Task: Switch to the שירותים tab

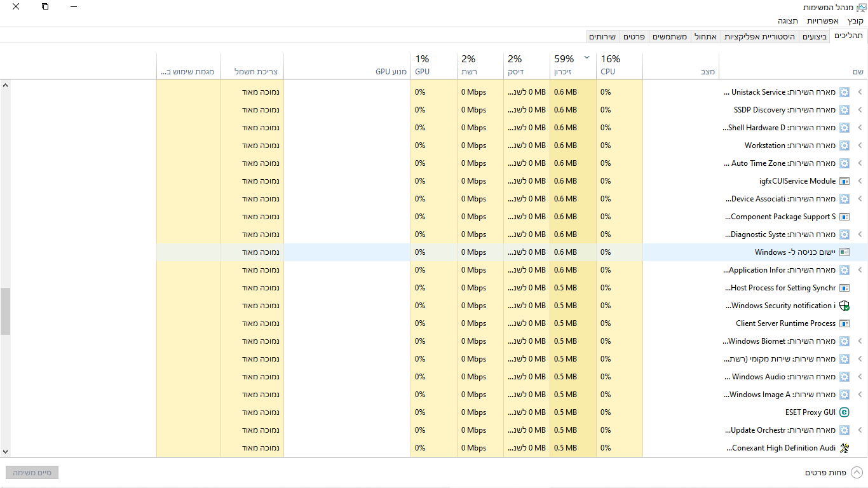Action: (x=603, y=37)
